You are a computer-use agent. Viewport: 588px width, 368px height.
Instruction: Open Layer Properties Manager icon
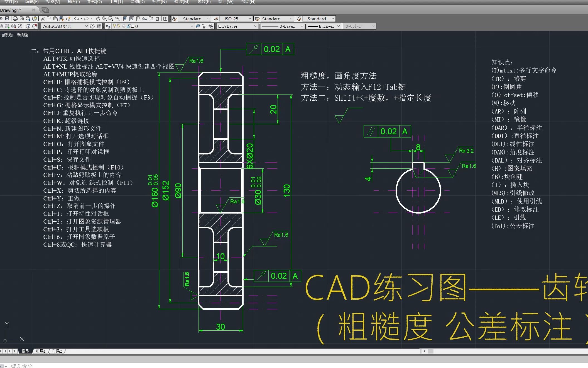(108, 26)
